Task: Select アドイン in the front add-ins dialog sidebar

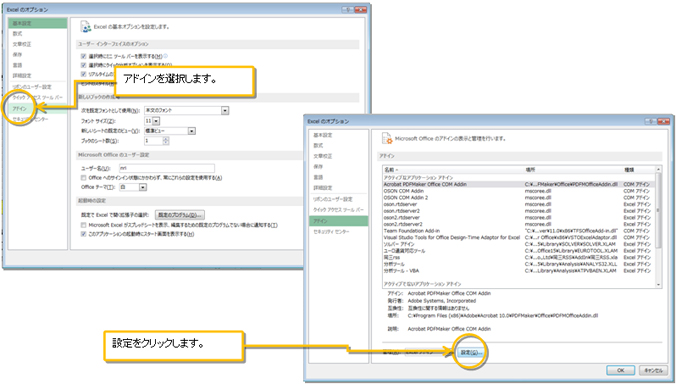Action: tap(339, 221)
